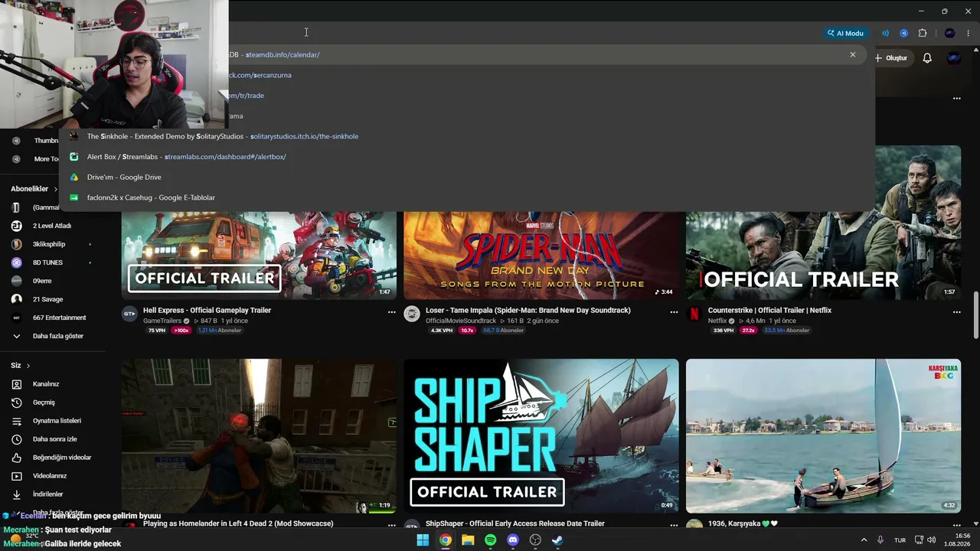Expand the Abonelikler section
The width and height of the screenshot is (980, 551).
(34, 189)
